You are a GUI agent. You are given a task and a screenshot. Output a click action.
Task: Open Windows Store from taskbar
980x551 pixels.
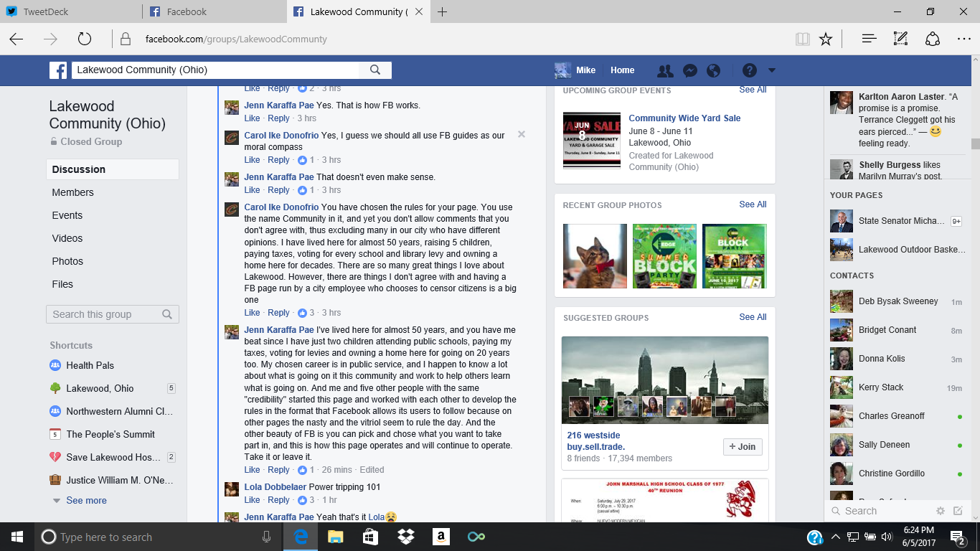pyautogui.click(x=370, y=537)
